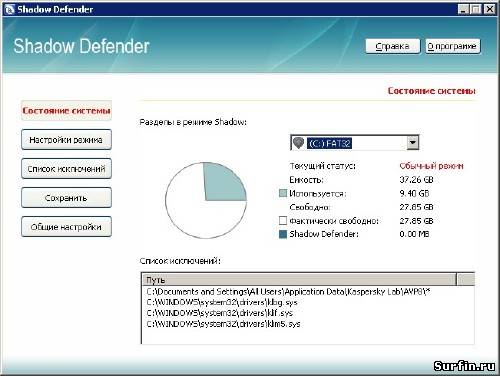Minimize the Shadow Defender window

click(x=464, y=9)
